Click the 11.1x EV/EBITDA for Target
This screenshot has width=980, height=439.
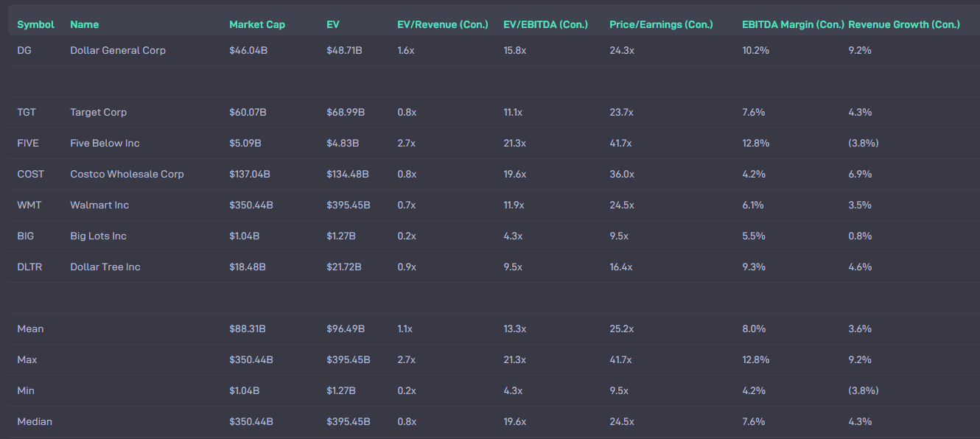click(x=513, y=112)
